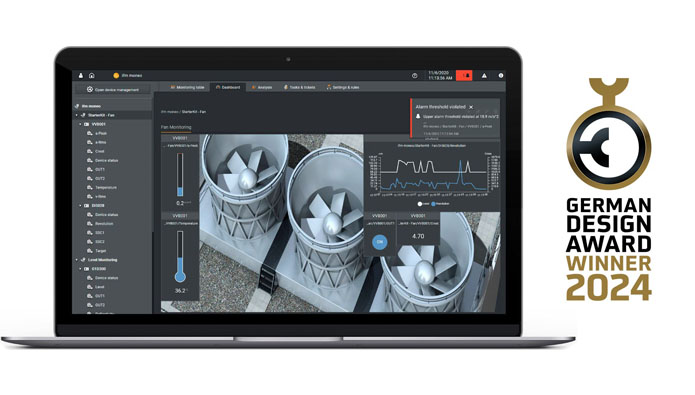Open the warning triangle icon
695x395 pixels.
click(x=484, y=76)
